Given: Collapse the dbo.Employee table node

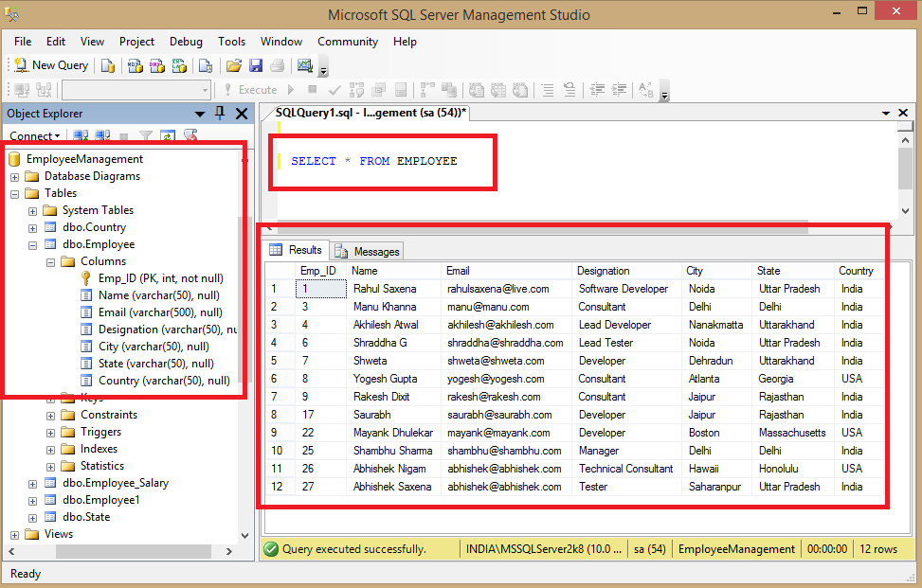Looking at the screenshot, I should (x=33, y=244).
